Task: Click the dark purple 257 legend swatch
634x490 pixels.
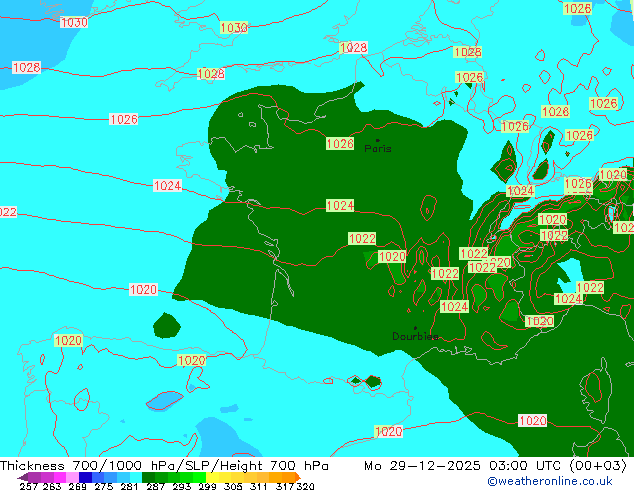Action: pyautogui.click(x=34, y=477)
